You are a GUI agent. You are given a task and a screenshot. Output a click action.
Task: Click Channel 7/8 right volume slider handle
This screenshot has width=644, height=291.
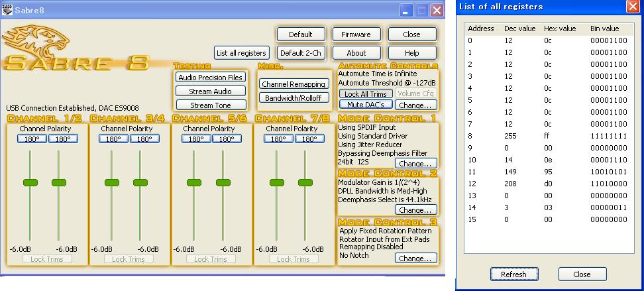[x=305, y=182]
